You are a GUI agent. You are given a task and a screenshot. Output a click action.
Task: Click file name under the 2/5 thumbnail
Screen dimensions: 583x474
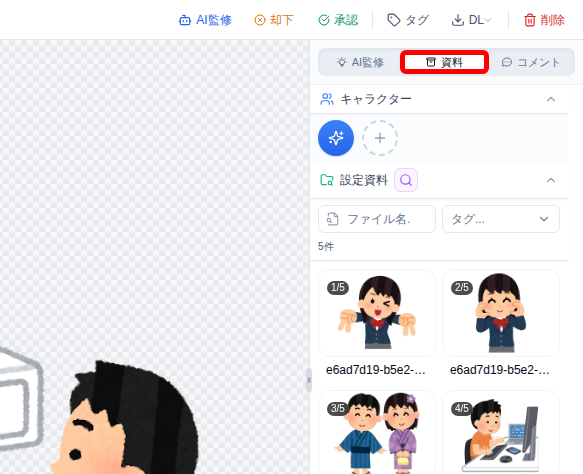[499, 370]
